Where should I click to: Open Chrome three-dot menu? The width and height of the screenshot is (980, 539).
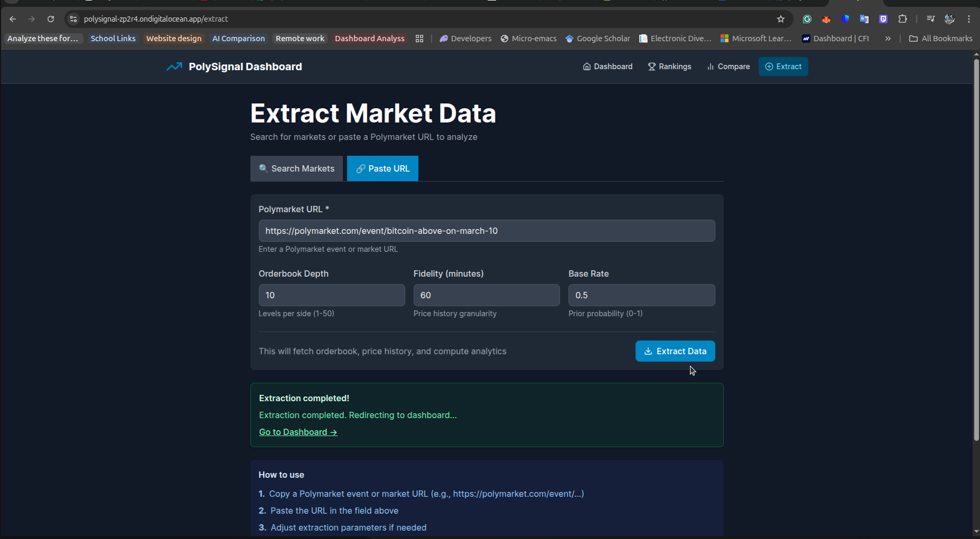pos(968,19)
